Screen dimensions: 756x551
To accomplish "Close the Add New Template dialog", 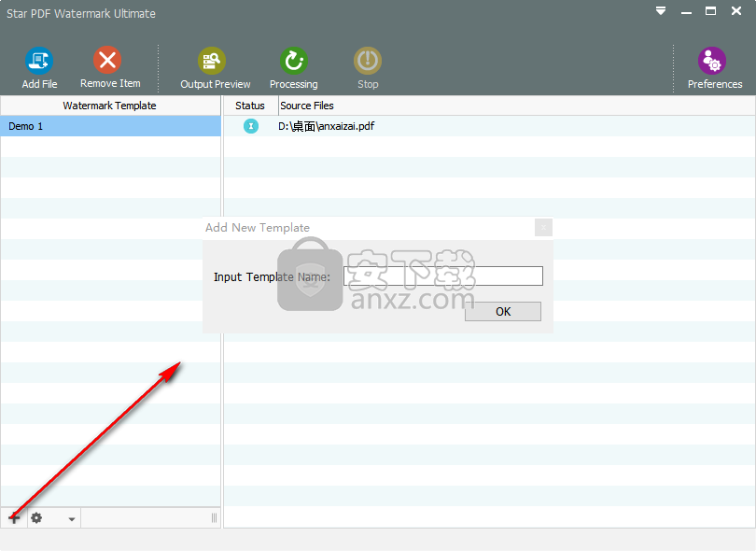I will [x=543, y=227].
